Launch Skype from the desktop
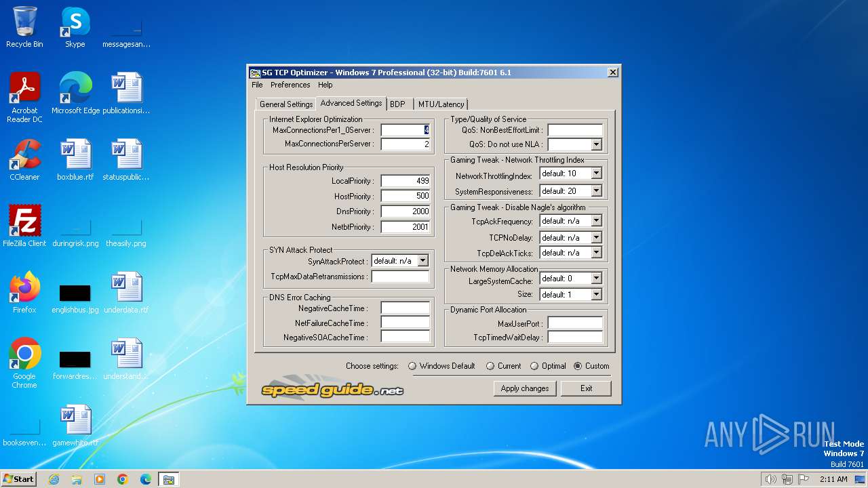Screen dimensions: 868x488 [x=75, y=27]
